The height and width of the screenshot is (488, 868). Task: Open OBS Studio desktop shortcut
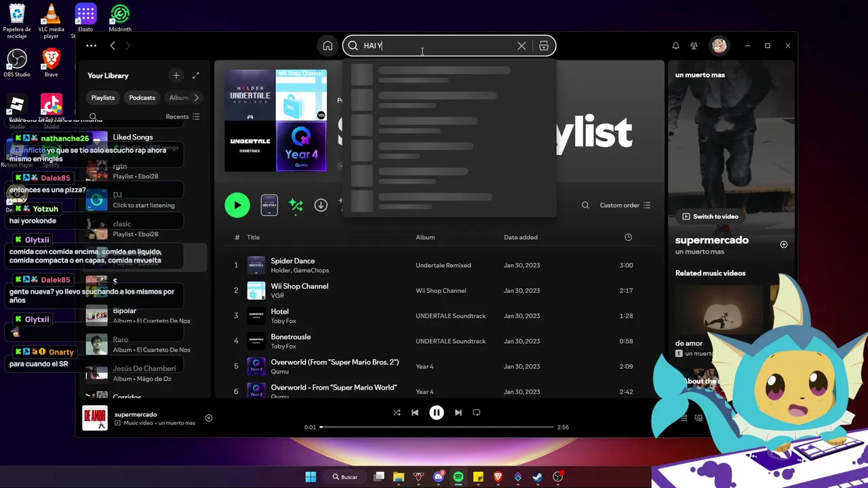pos(17,63)
